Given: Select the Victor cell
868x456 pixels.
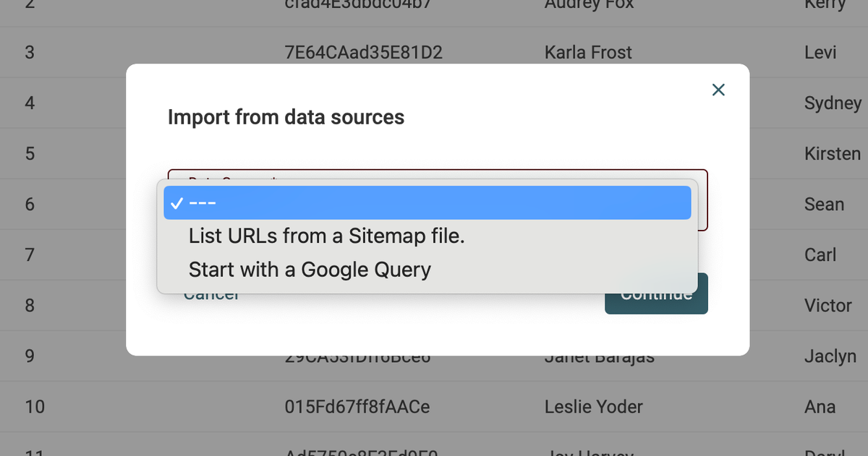Looking at the screenshot, I should click(x=827, y=306).
